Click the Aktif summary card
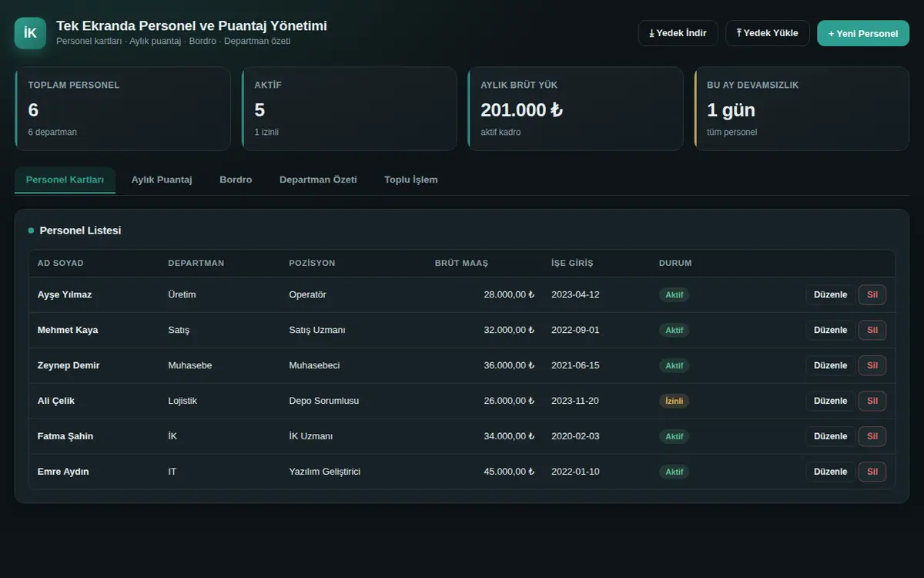Screen dimensions: 924x578 tap(349, 109)
